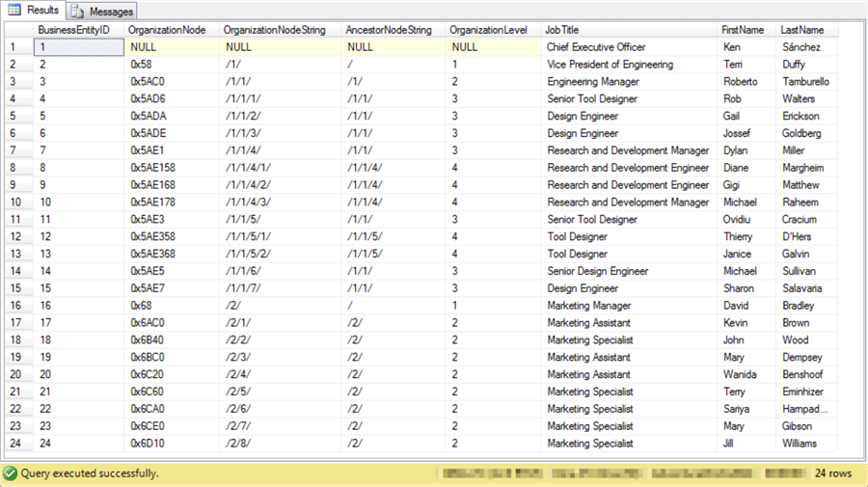Click the 'Jill' first name cell
Image resolution: width=868 pixels, height=487 pixels.
(x=746, y=444)
